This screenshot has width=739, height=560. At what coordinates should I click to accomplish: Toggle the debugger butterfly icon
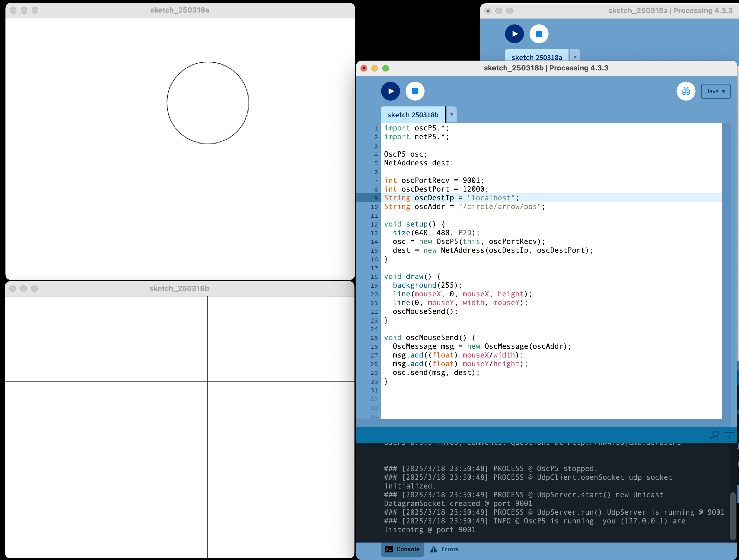[x=685, y=91]
